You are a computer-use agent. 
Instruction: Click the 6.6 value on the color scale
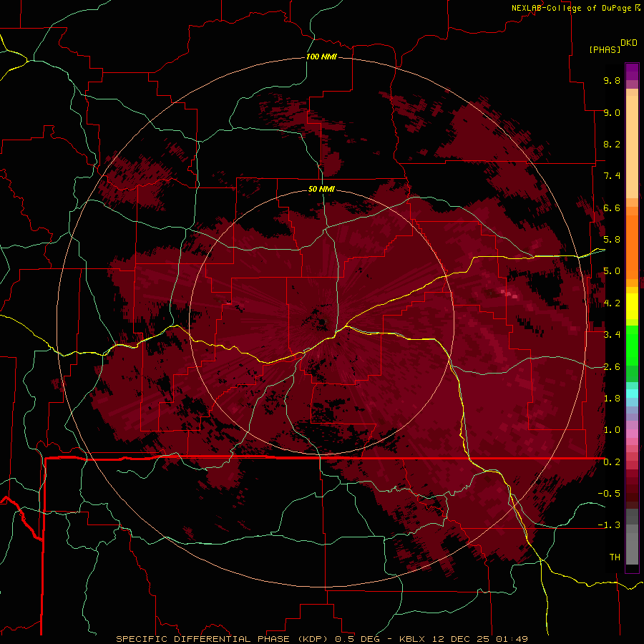click(612, 208)
